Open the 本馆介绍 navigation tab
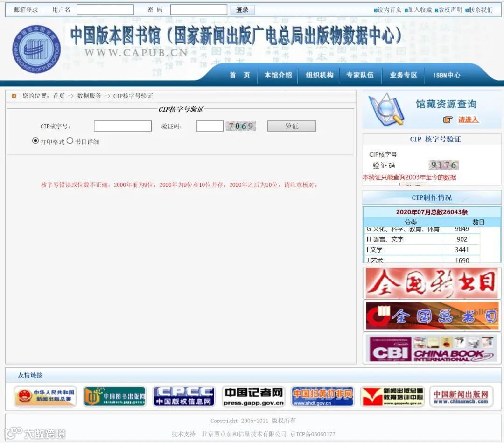This screenshot has height=443, width=504. [278, 75]
